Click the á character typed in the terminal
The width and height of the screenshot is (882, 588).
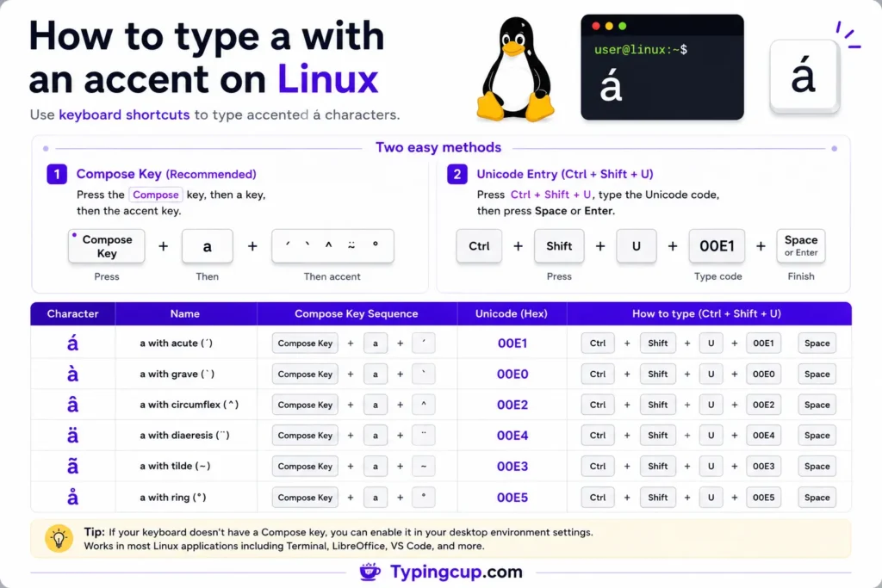(x=611, y=87)
